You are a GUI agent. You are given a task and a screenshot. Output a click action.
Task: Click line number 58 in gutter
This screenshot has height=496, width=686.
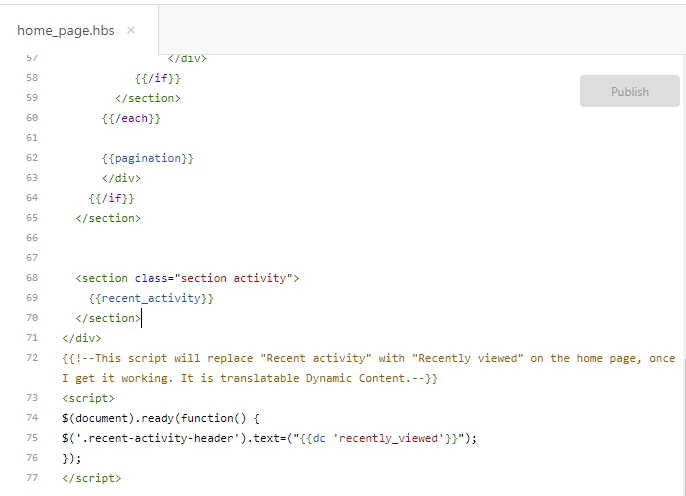32,78
